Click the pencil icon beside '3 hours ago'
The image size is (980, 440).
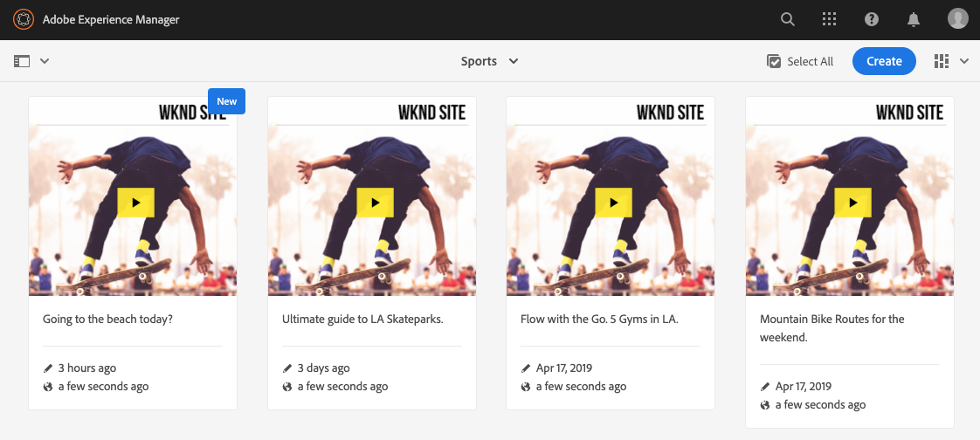[x=48, y=368]
